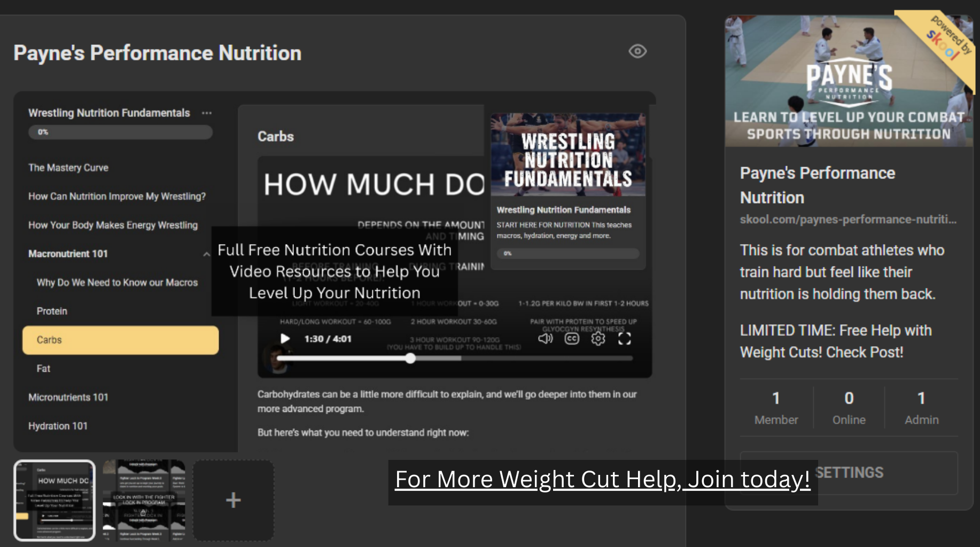Open Hydration 101 section
Viewport: 980px width, 547px height.
(x=58, y=426)
